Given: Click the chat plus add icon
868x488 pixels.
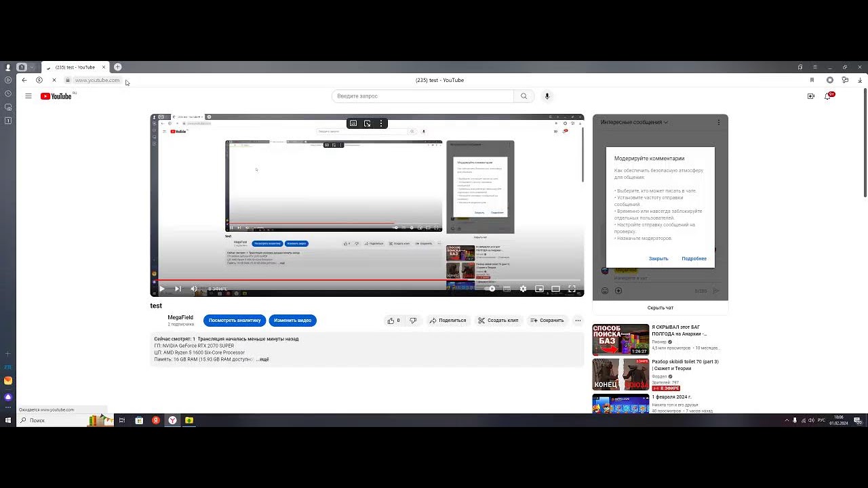Looking at the screenshot, I should click(x=618, y=291).
